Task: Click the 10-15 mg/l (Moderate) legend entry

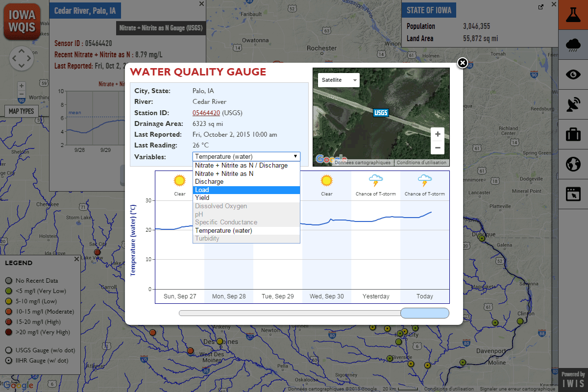Action: pyautogui.click(x=40, y=312)
